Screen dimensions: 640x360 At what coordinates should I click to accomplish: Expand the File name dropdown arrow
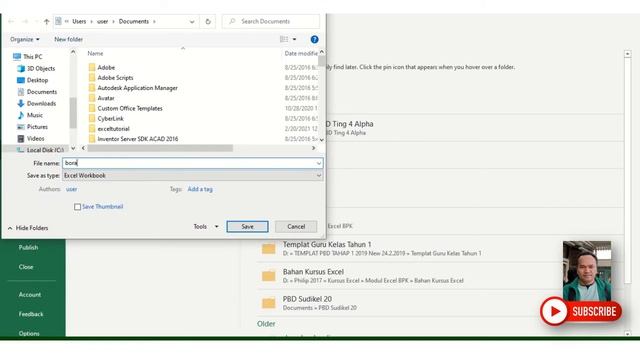(319, 163)
